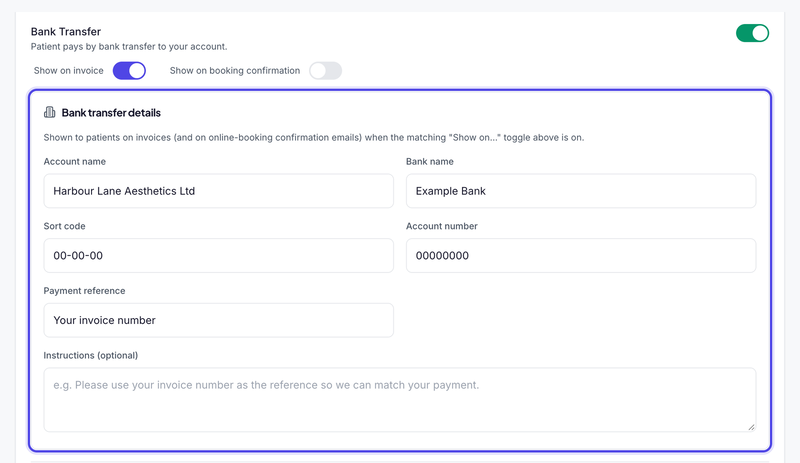Click the bank building icon beside Bank transfer details
Viewport: 800px width, 463px height.
click(x=49, y=112)
